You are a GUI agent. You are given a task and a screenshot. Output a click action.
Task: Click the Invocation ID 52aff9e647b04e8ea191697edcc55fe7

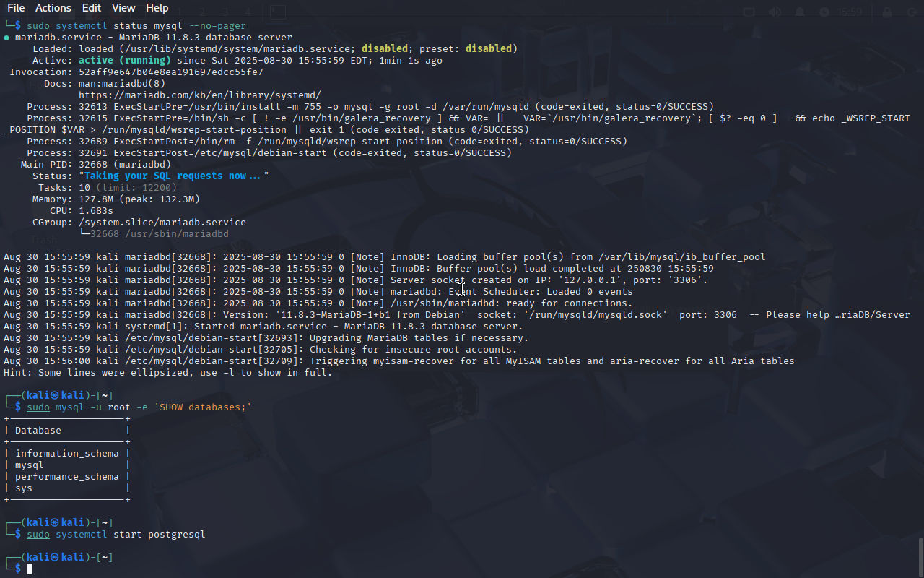[171, 72]
